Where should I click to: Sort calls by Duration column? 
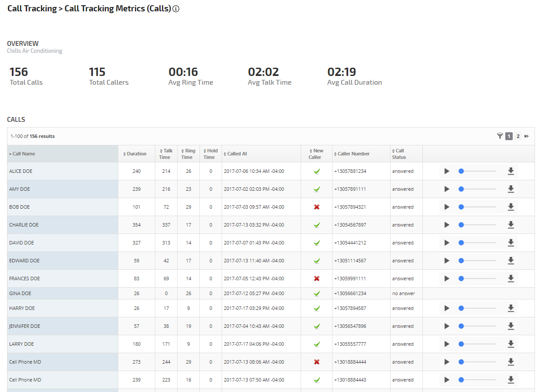(x=137, y=154)
